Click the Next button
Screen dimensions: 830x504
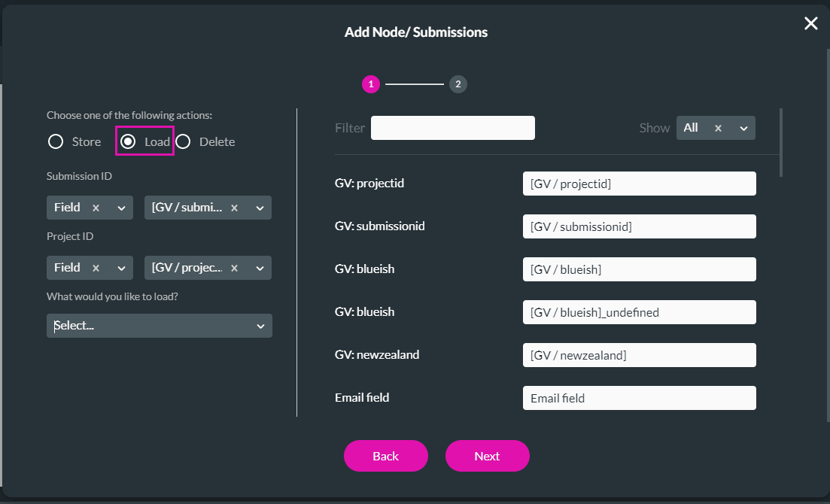pos(487,456)
